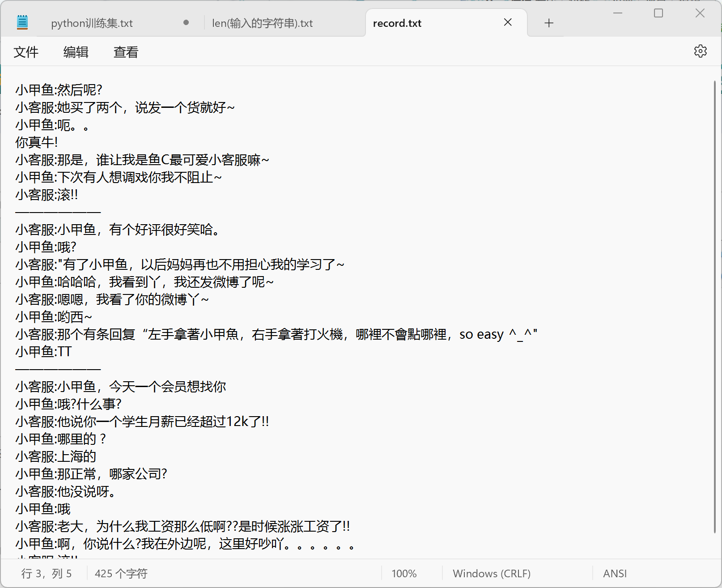722x588 pixels.
Task: Click line 小客服:小甲鱼，今天一个会员想找你
Action: point(121,387)
